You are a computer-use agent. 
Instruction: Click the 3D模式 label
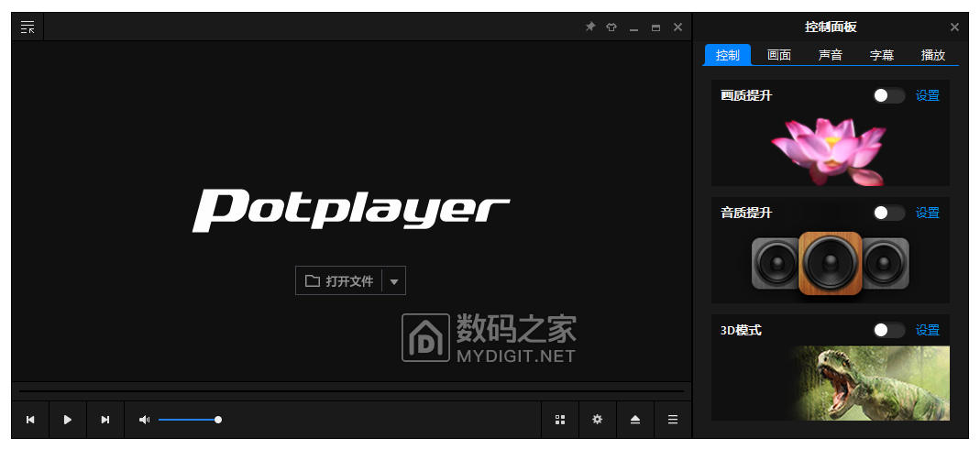742,331
